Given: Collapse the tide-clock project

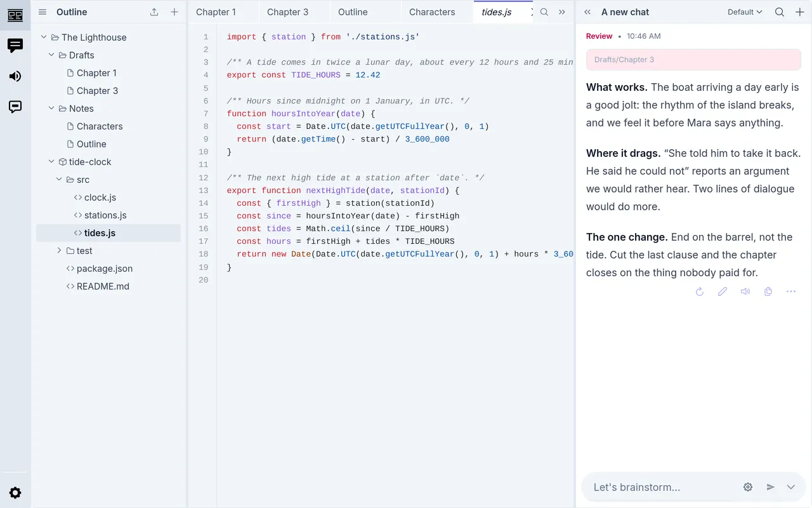Looking at the screenshot, I should (51, 162).
